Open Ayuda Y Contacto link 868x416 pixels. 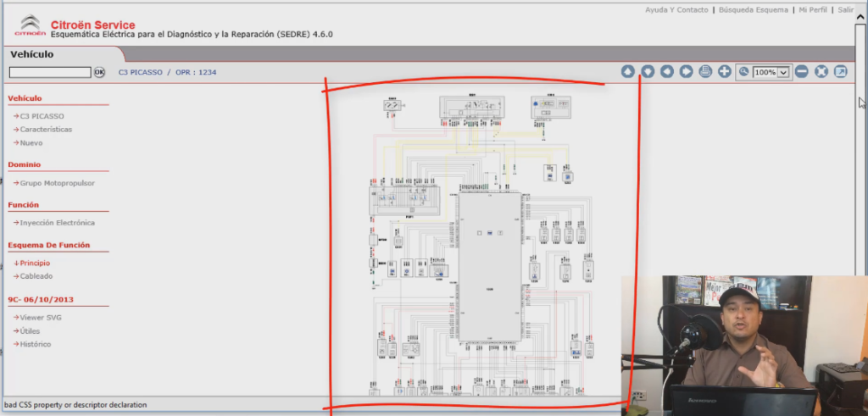click(x=676, y=10)
